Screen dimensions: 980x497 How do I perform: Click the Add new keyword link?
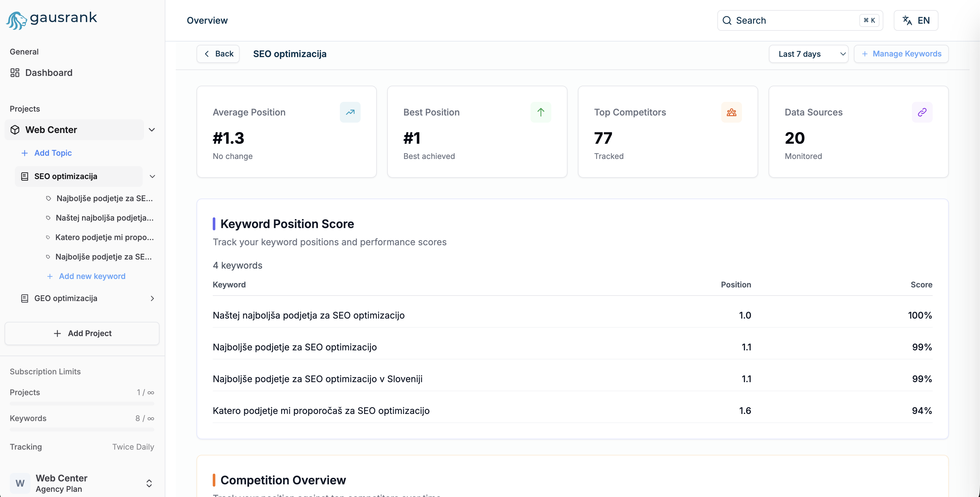pyautogui.click(x=92, y=276)
